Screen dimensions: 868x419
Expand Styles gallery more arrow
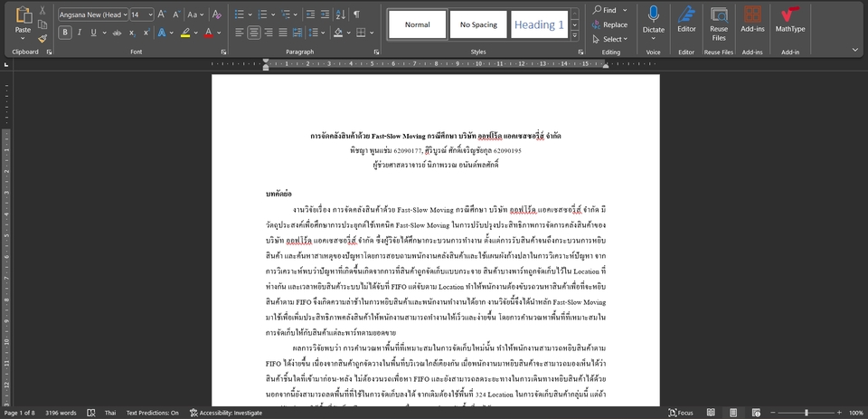click(x=575, y=35)
